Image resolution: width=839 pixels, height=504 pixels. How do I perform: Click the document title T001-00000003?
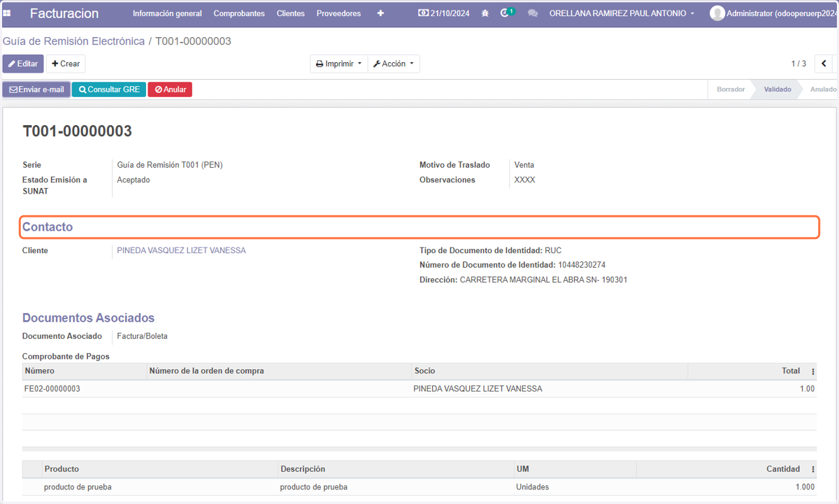pyautogui.click(x=78, y=131)
